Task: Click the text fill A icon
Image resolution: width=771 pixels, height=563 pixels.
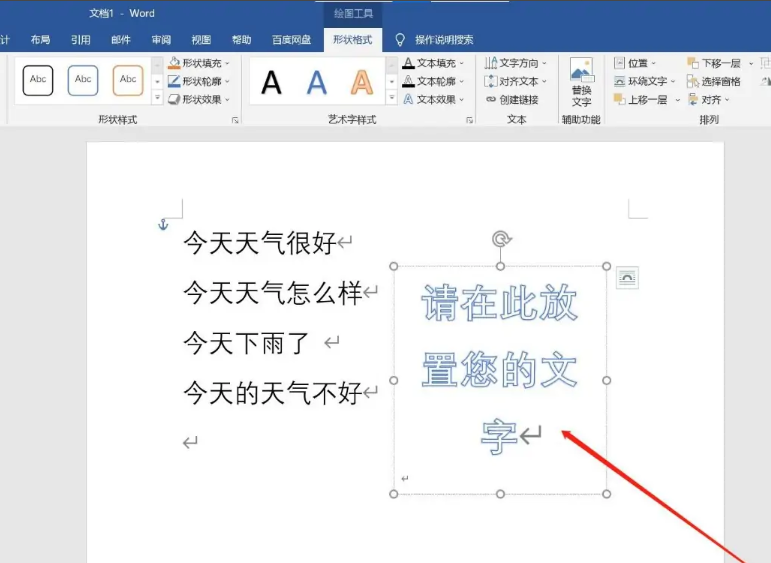Action: (408, 63)
